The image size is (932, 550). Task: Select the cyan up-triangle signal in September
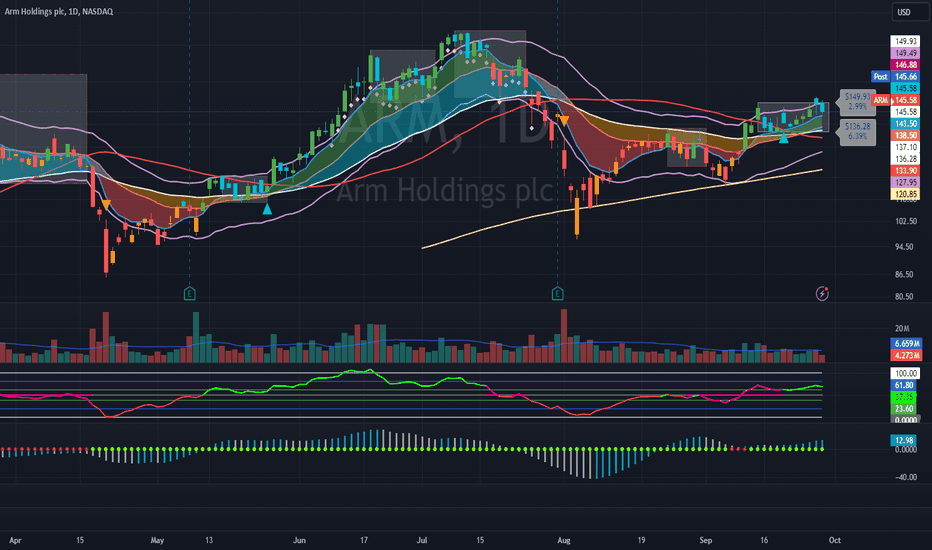pos(783,138)
